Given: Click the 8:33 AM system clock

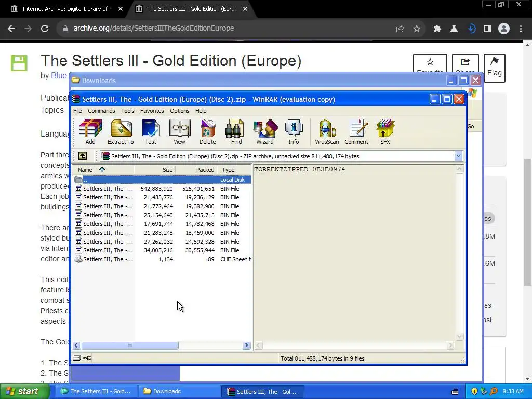Looking at the screenshot, I should click(513, 391).
